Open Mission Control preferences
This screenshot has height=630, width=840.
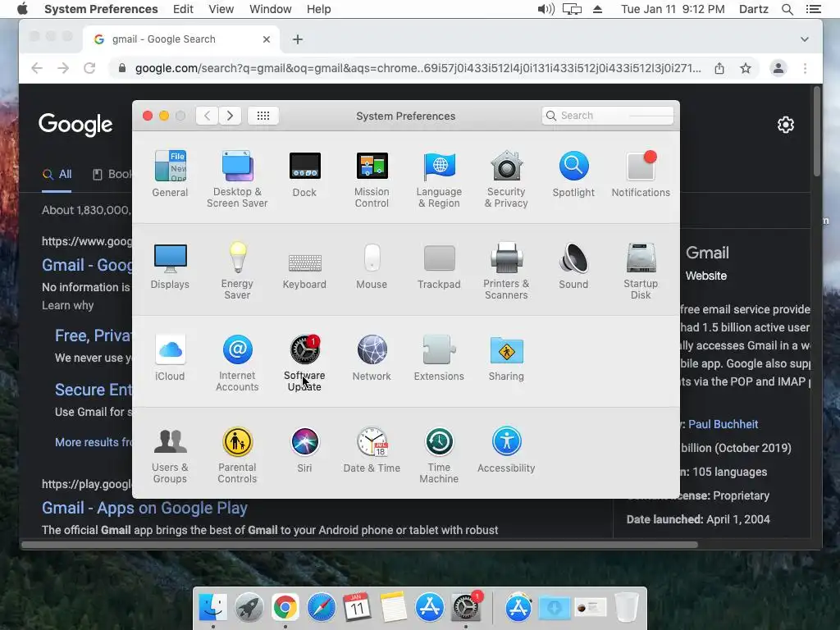pyautogui.click(x=372, y=179)
